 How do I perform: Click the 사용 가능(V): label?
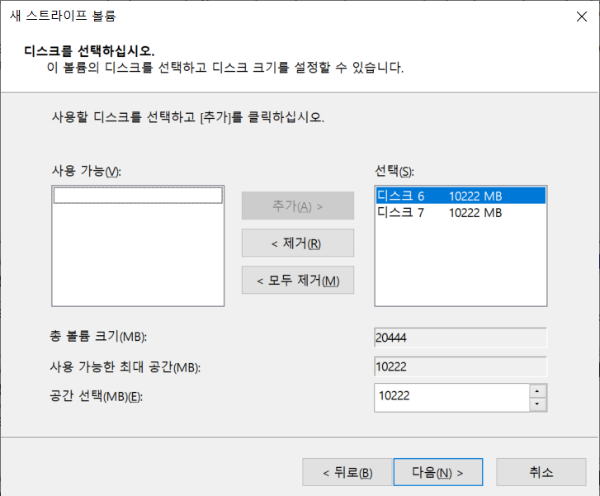point(86,171)
